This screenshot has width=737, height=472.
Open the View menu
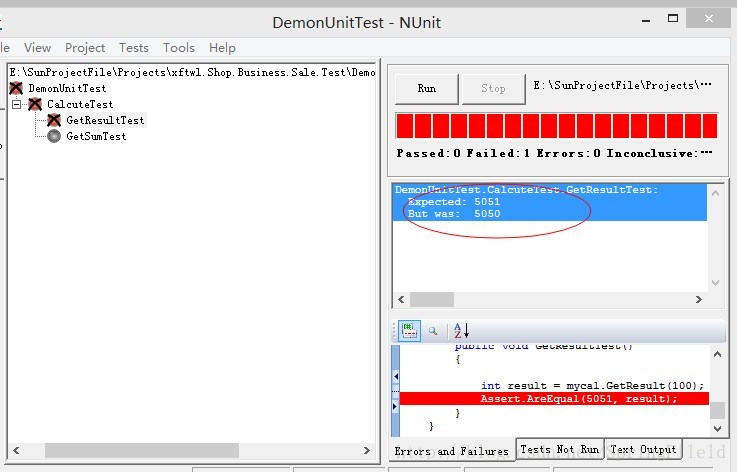[38, 47]
